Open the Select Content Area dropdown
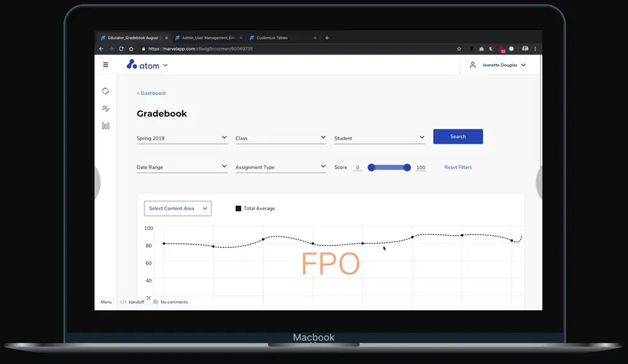Viewport: 628px width, 364px height. pos(178,208)
